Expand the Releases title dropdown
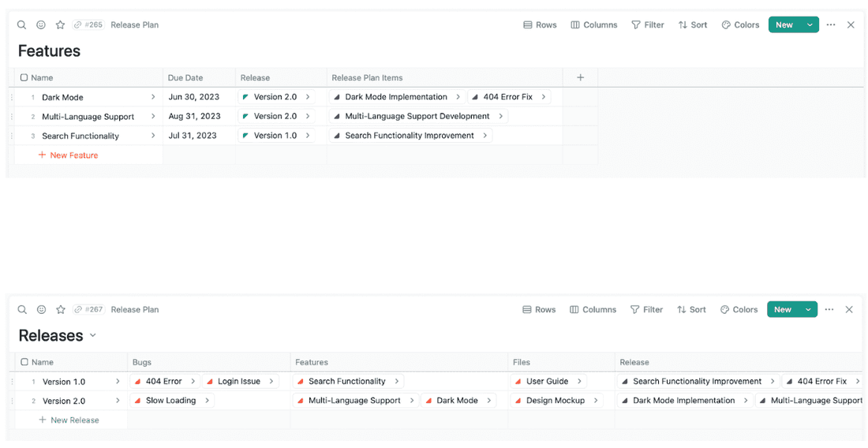The width and height of the screenshot is (868, 448). click(x=93, y=336)
